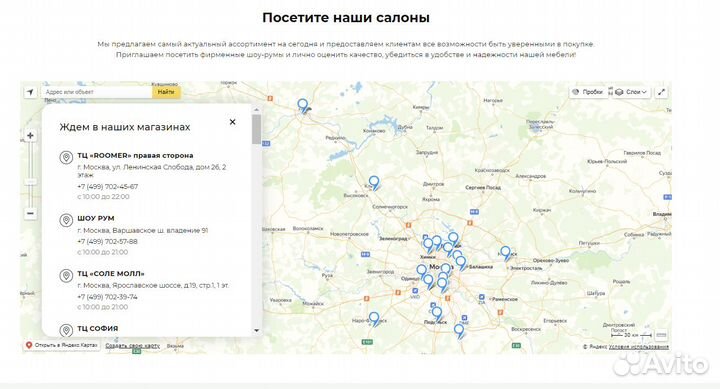The height and width of the screenshot is (389, 720).
Task: Click location icon beside ШОУ РУМ
Action: click(66, 220)
